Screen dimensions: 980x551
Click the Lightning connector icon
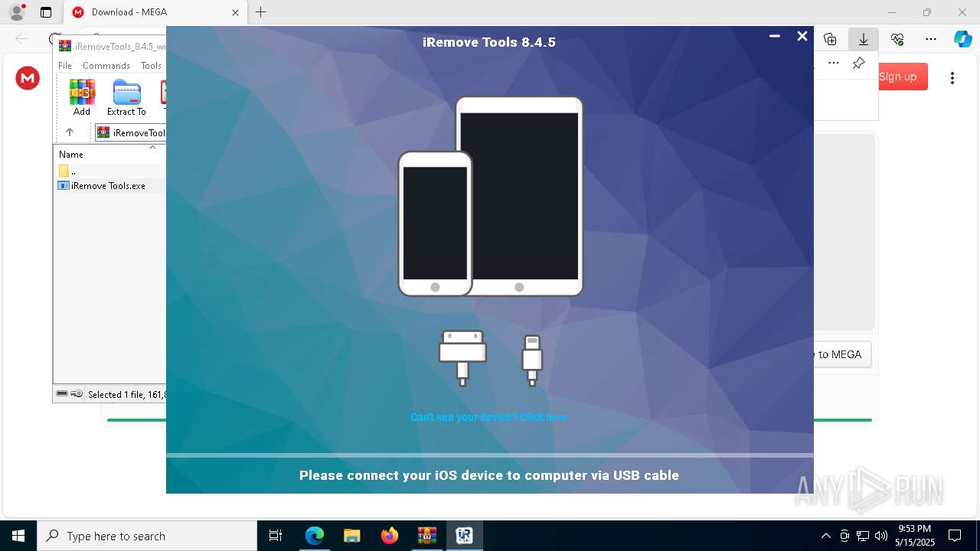[532, 360]
